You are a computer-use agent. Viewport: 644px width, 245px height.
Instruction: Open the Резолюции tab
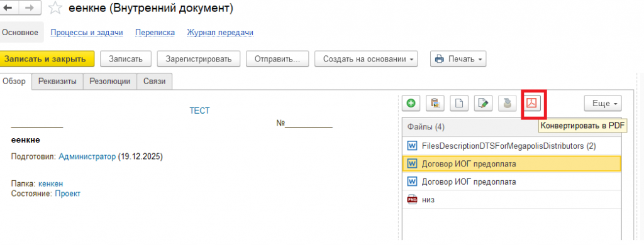pos(110,81)
